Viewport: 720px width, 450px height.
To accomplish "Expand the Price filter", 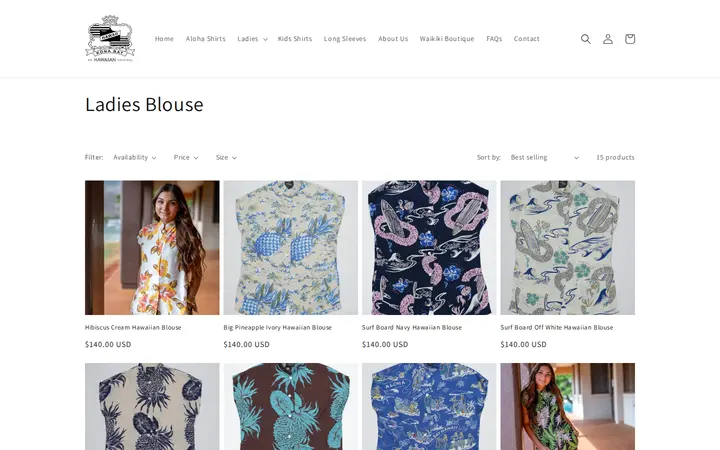I will (186, 158).
